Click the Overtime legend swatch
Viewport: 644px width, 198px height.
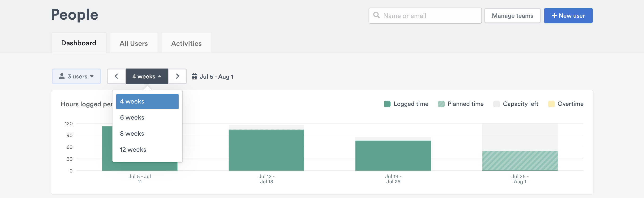coord(551,104)
